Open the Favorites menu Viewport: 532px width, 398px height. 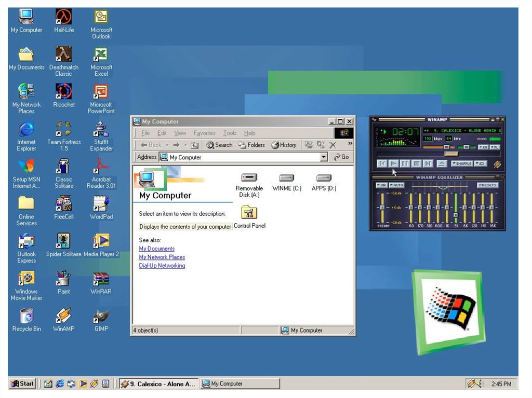[204, 133]
